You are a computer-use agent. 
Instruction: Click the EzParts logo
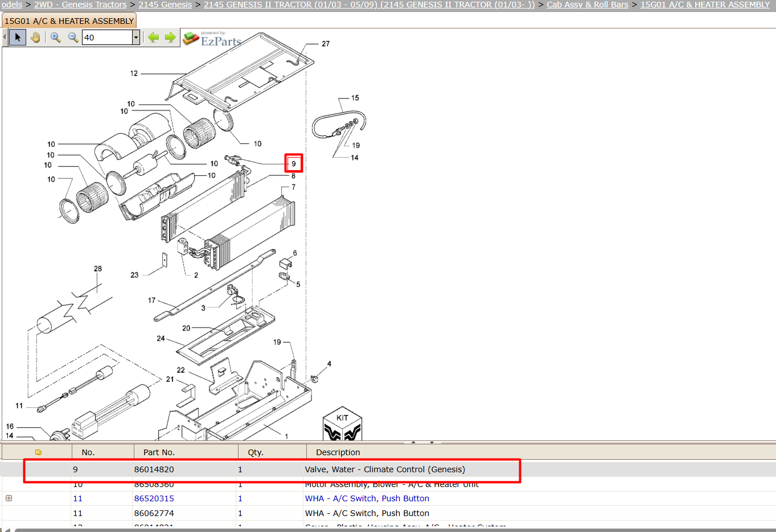[x=212, y=39]
